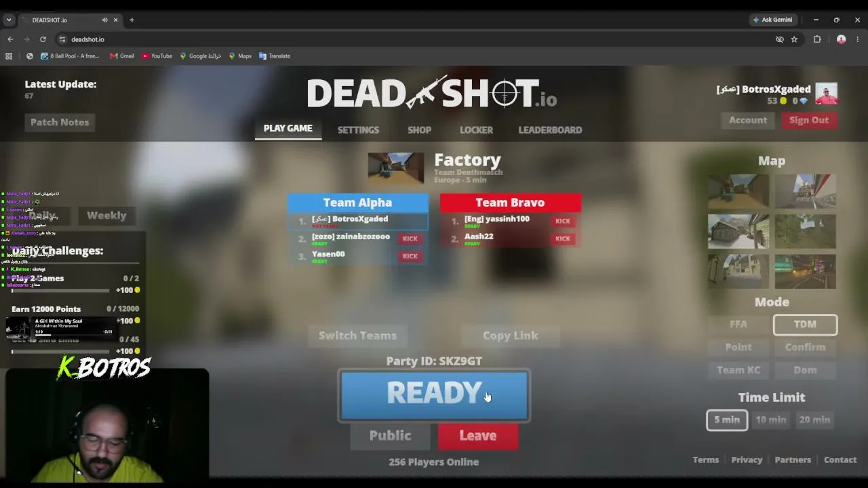The width and height of the screenshot is (868, 488).
Task: Select the TDM game mode
Action: click(805, 325)
